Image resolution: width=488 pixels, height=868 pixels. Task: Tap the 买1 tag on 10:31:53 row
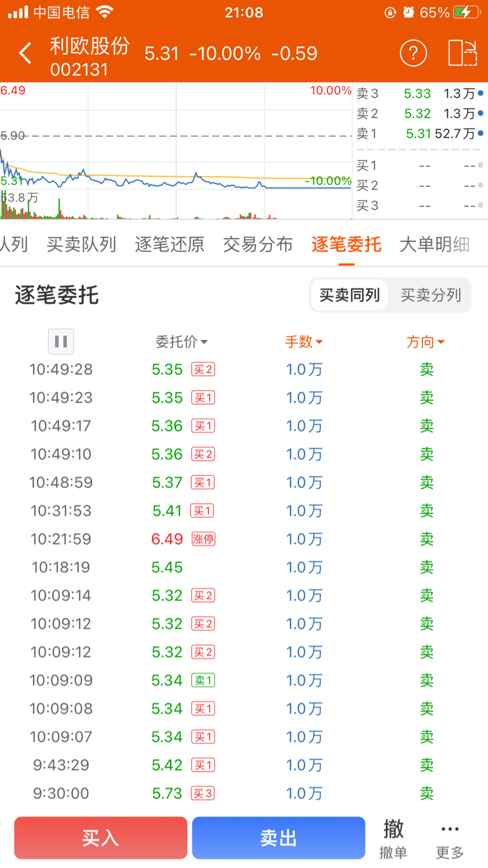pyautogui.click(x=203, y=511)
